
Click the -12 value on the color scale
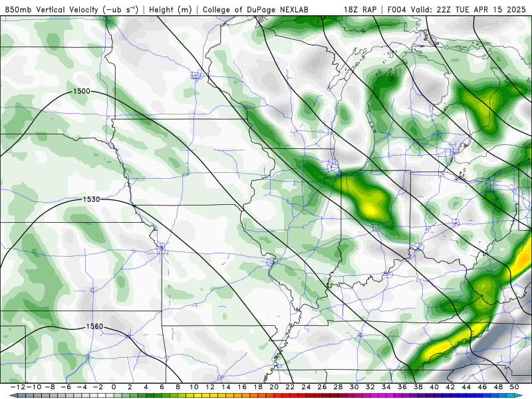click(18, 387)
